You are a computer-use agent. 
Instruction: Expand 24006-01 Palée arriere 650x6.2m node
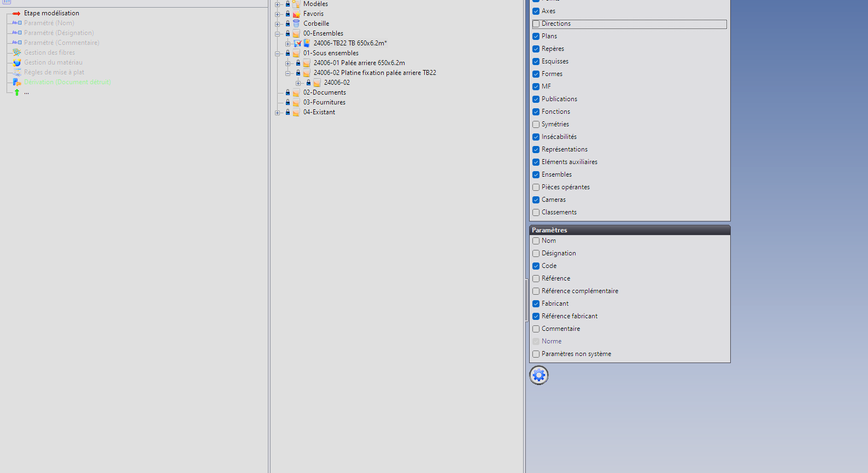[x=288, y=63]
